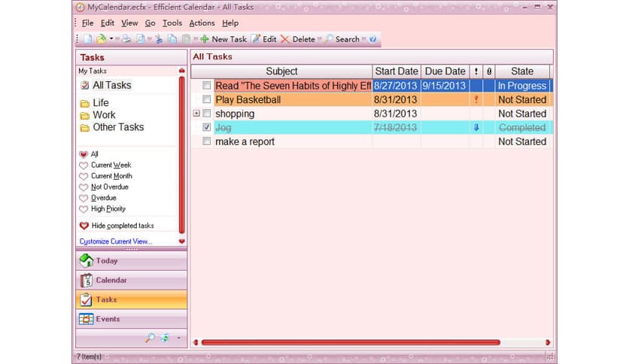629x364 pixels.
Task: Sort tasks by Start Date column header
Action: tap(397, 71)
